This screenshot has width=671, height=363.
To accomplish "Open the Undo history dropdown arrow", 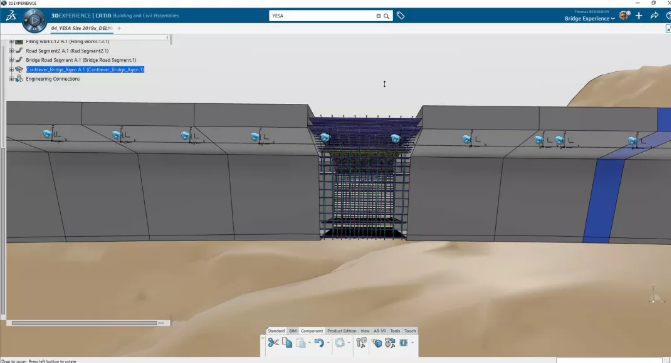I will [x=328, y=343].
